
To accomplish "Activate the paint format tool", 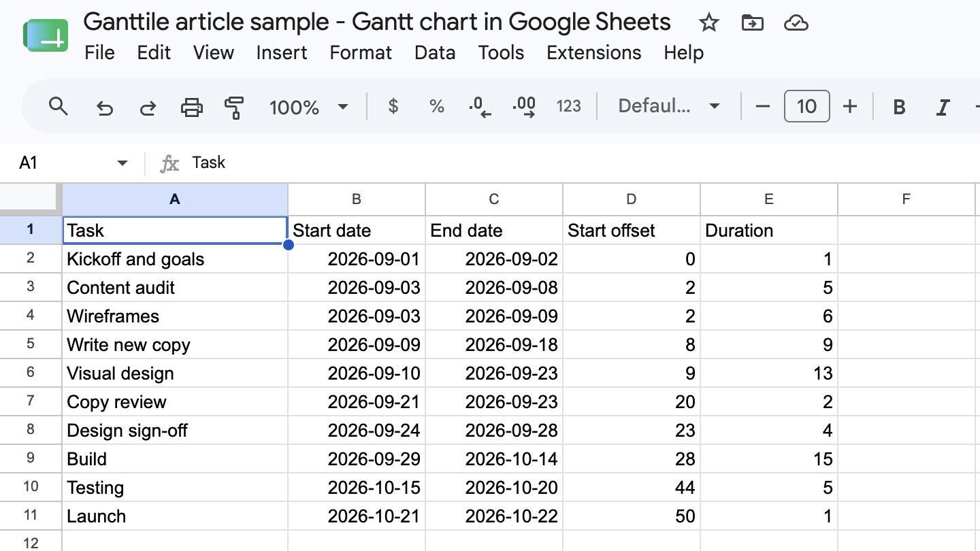I will tap(234, 107).
